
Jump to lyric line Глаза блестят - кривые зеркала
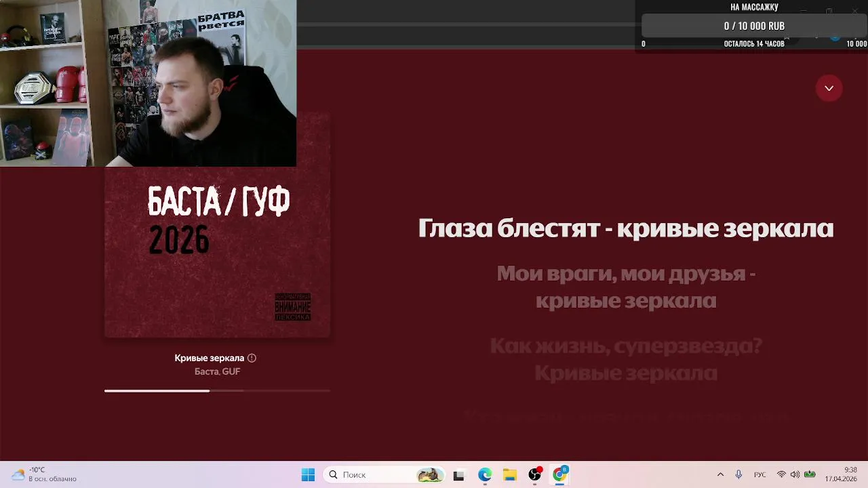point(625,228)
